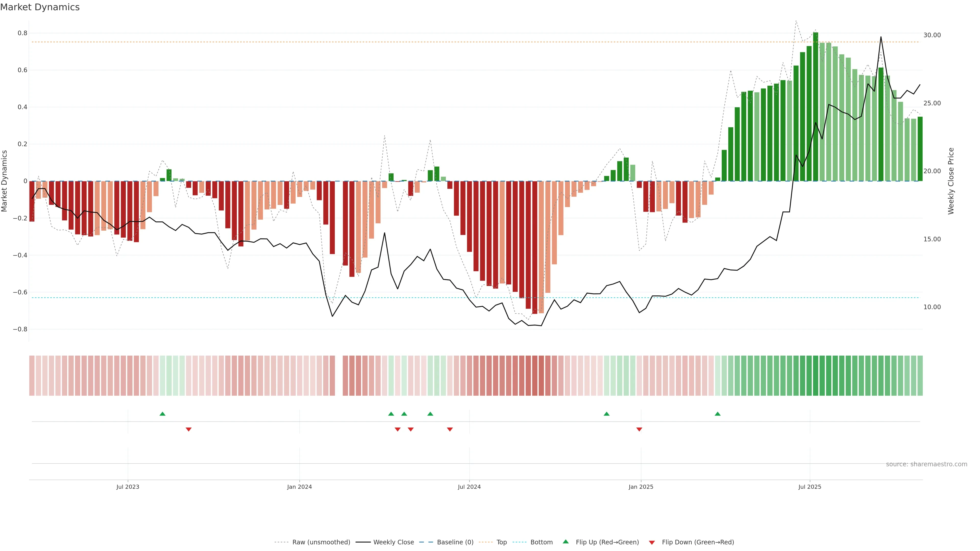The image size is (980, 551).
Task: Click the green flip-up marker before Jan 2025
Action: coord(606,414)
